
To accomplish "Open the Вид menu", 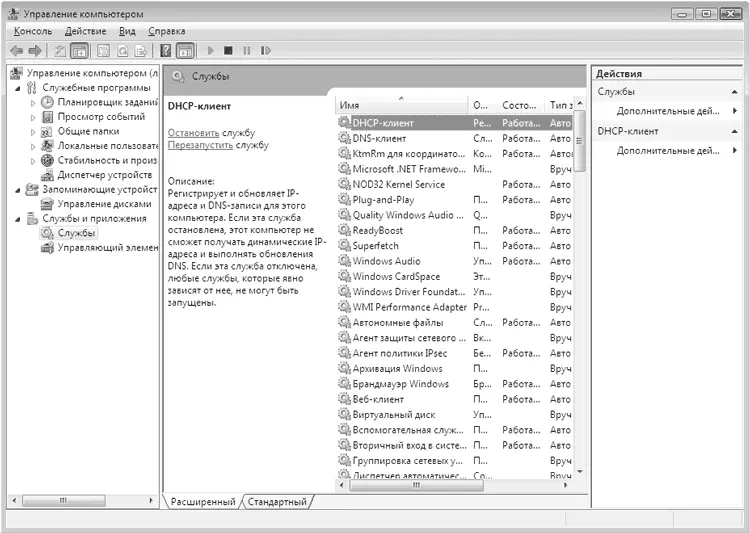I will pos(127,31).
